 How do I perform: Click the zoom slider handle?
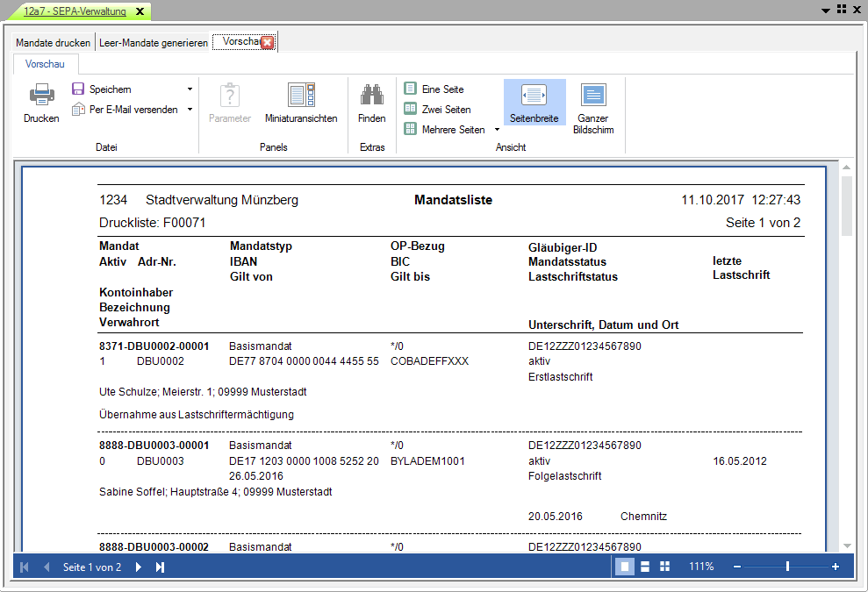(787, 567)
